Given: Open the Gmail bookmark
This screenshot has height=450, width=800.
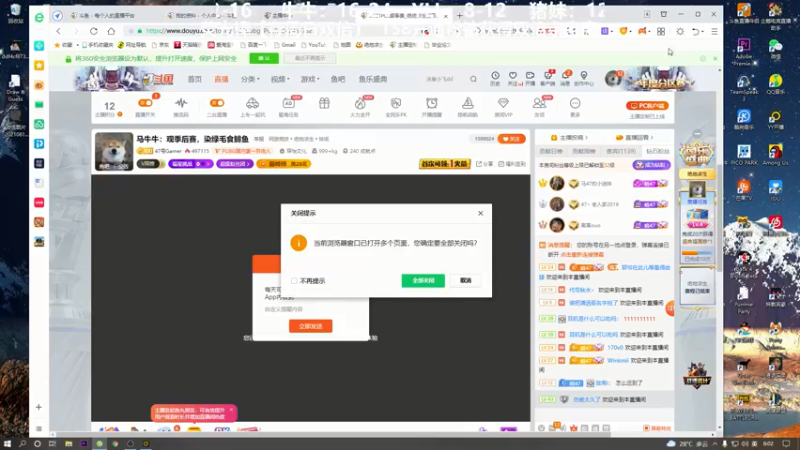Looking at the screenshot, I should point(285,45).
